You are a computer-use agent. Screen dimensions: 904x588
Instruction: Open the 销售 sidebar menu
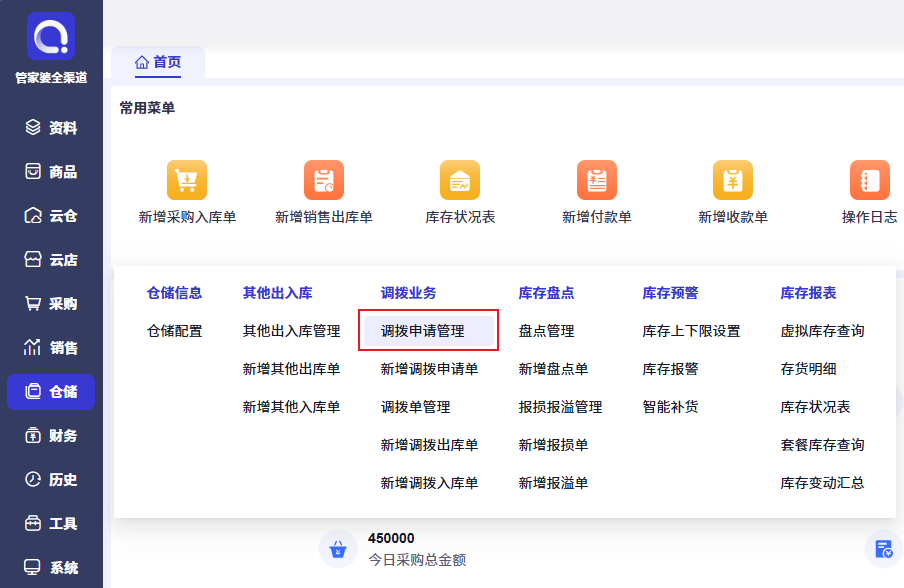click(x=51, y=348)
